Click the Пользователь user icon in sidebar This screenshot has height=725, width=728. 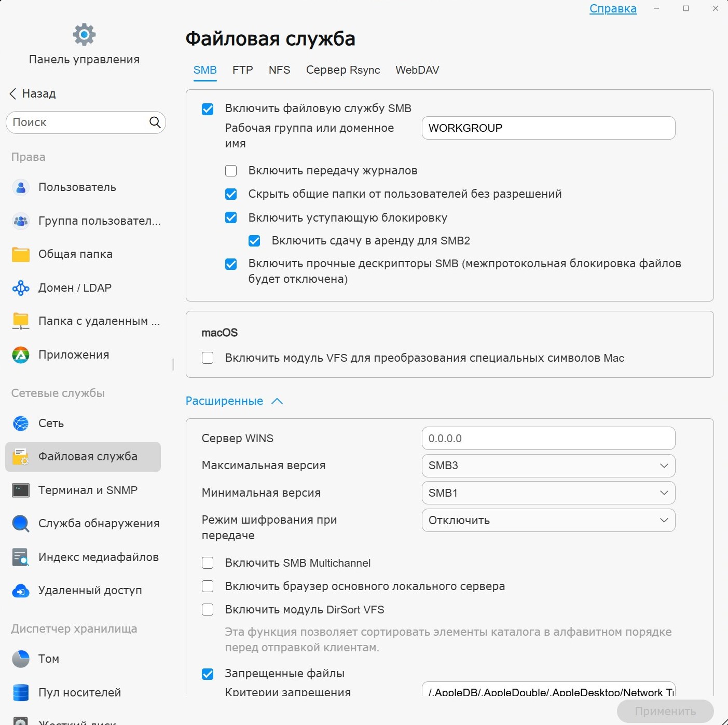(21, 187)
